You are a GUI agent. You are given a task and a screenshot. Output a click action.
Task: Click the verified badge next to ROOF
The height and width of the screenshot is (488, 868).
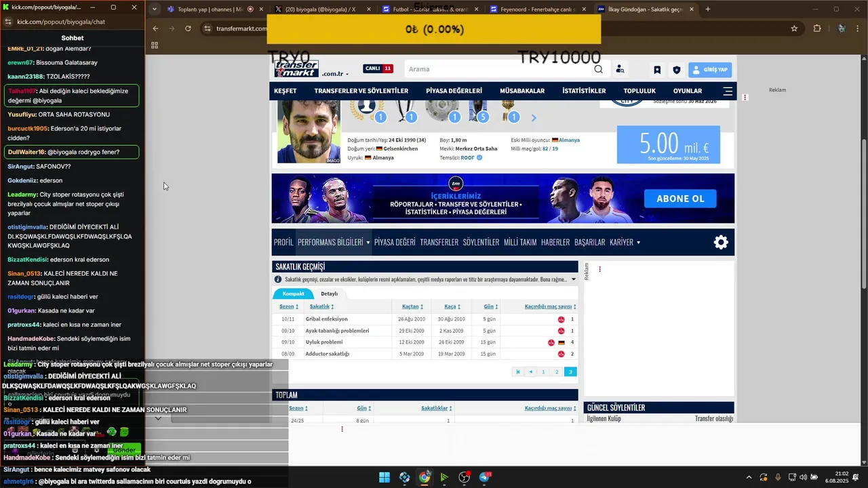pos(479,157)
